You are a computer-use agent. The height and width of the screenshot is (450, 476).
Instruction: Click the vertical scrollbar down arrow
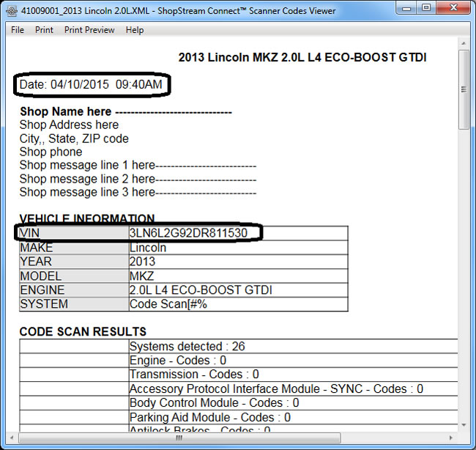464,426
